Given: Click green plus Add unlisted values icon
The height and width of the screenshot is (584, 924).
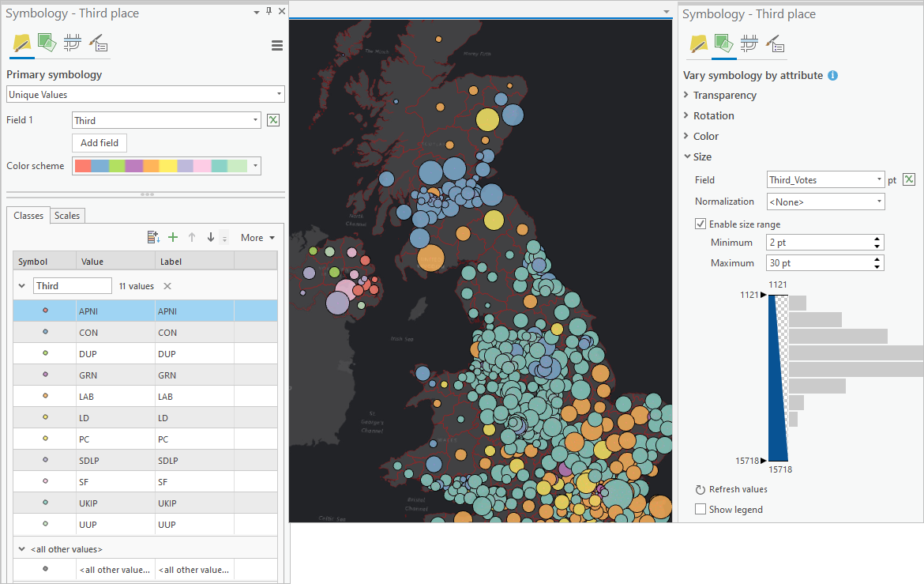Looking at the screenshot, I should tap(173, 237).
